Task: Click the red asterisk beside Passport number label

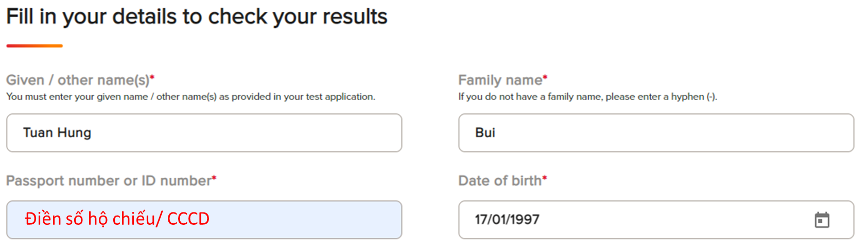Action: point(214,178)
